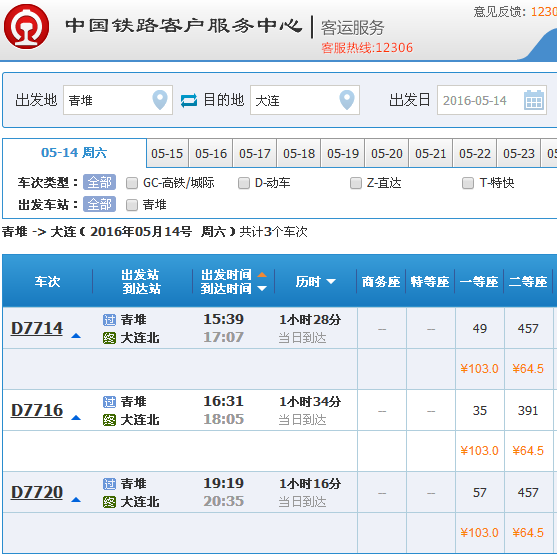Viewport: 557px width, 558px height.
Task: Click the 特等座 column header
Action: (x=430, y=281)
